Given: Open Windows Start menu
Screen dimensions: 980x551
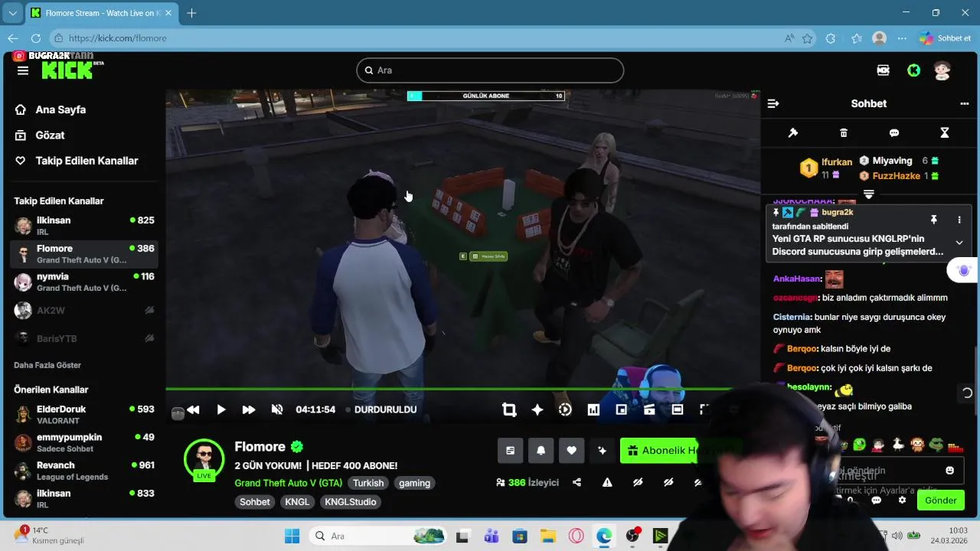Looking at the screenshot, I should [x=292, y=536].
